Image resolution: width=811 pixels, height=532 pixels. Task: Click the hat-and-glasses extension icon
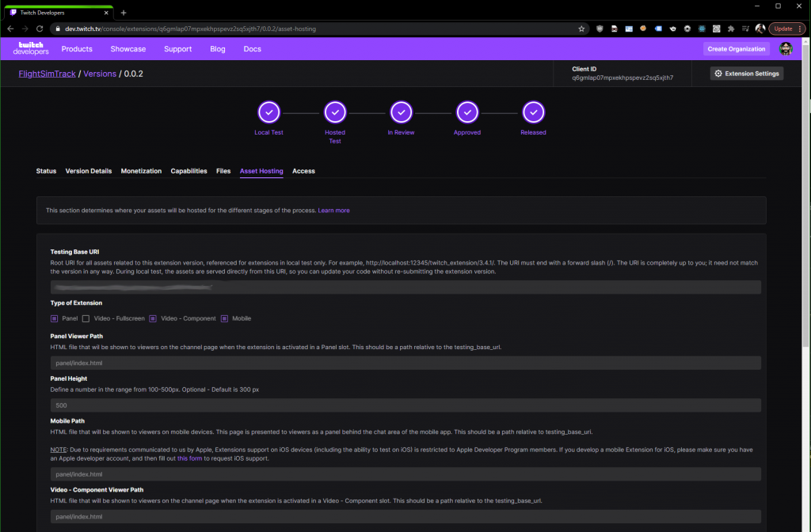pyautogui.click(x=614, y=29)
